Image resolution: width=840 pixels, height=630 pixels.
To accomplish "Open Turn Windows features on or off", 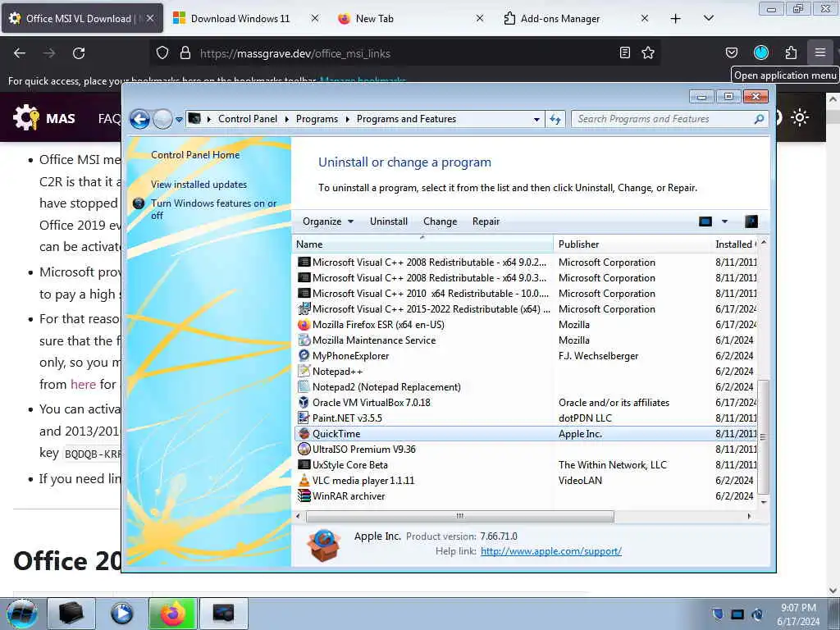I will tap(213, 209).
